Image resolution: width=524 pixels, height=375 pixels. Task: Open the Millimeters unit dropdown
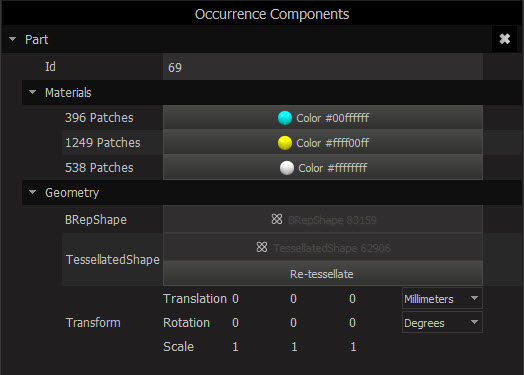(442, 298)
